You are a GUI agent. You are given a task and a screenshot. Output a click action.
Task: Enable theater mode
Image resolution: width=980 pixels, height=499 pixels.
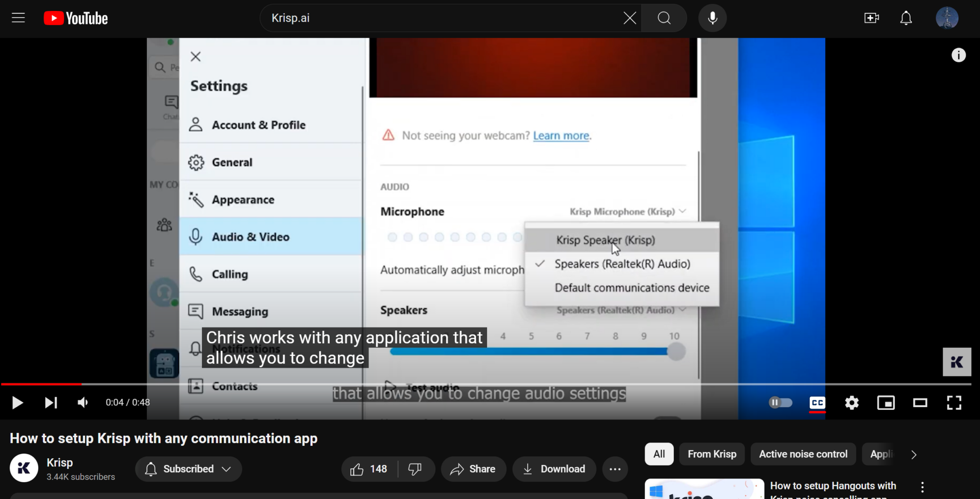[920, 403]
